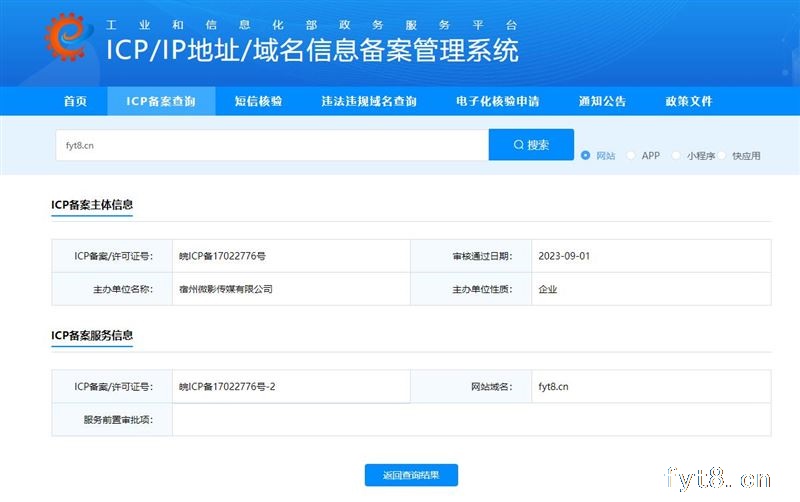Click the website domain value fyt8.cn
This screenshot has width=800, height=502.
click(x=553, y=387)
